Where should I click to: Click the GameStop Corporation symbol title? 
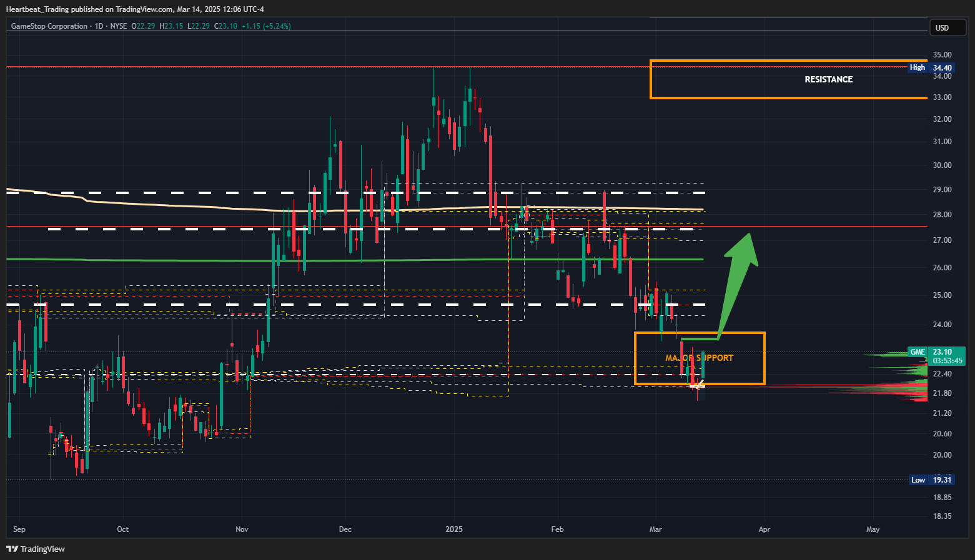coord(49,26)
